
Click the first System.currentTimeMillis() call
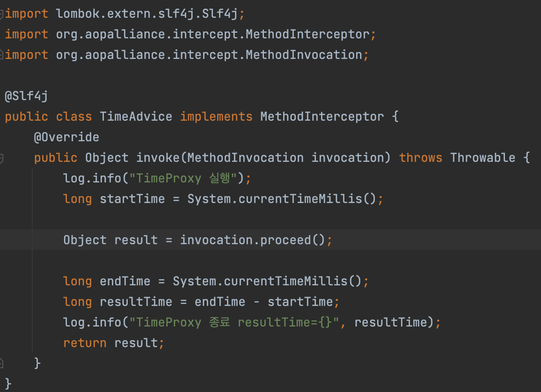point(282,199)
